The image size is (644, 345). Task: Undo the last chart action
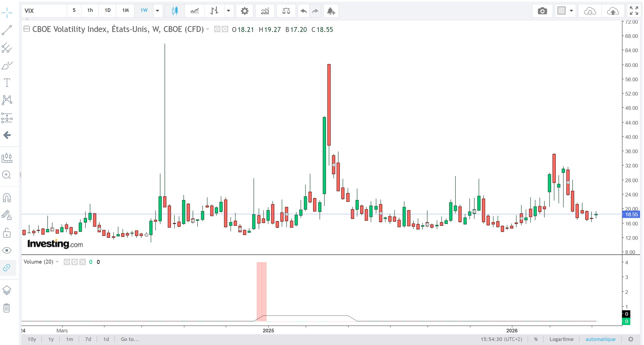(304, 11)
